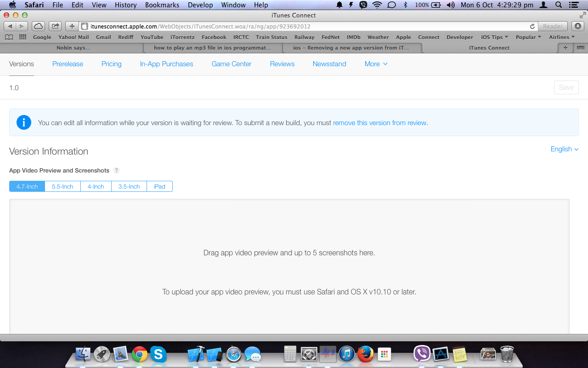This screenshot has width=588, height=368.
Task: Open Safari's History menu
Action: (126, 5)
